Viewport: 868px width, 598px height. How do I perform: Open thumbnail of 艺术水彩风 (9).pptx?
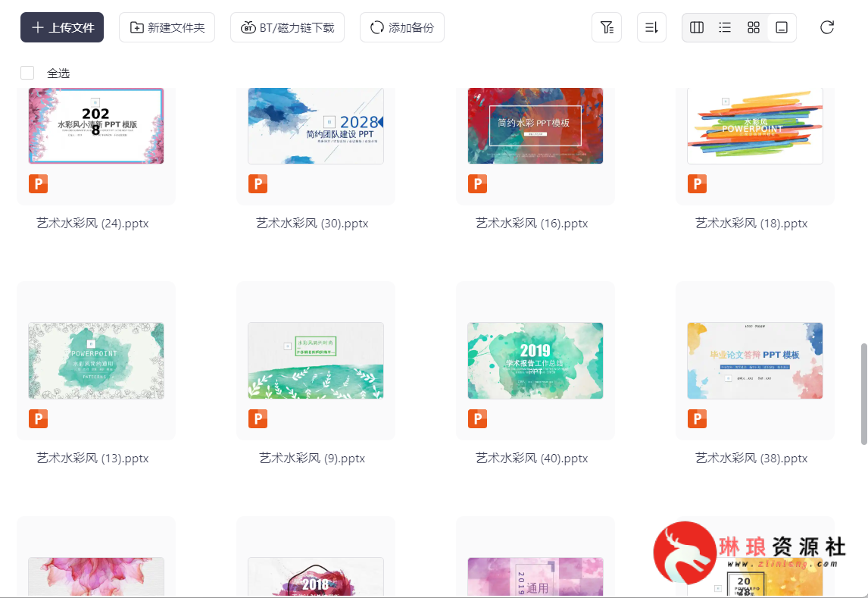coord(316,361)
